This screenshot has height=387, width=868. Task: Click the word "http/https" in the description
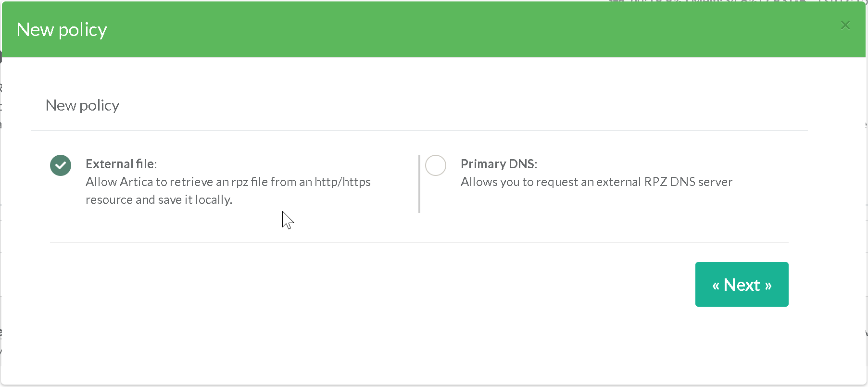pyautogui.click(x=342, y=182)
